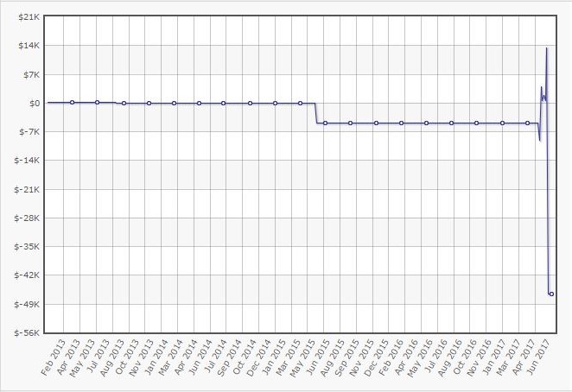Click the Jan 2015 x-axis label
The height and width of the screenshot is (392, 572).
[x=274, y=357]
